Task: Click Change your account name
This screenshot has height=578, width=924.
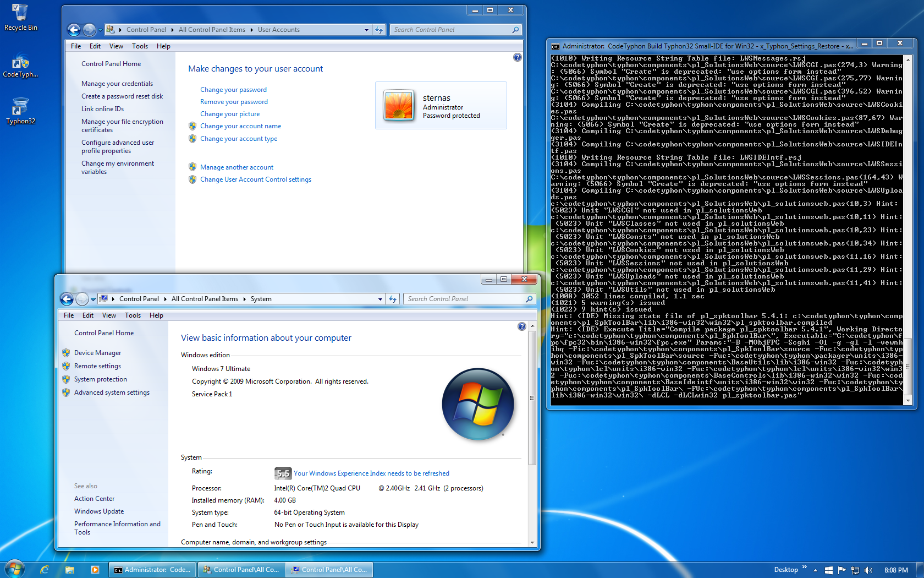Action: click(240, 126)
